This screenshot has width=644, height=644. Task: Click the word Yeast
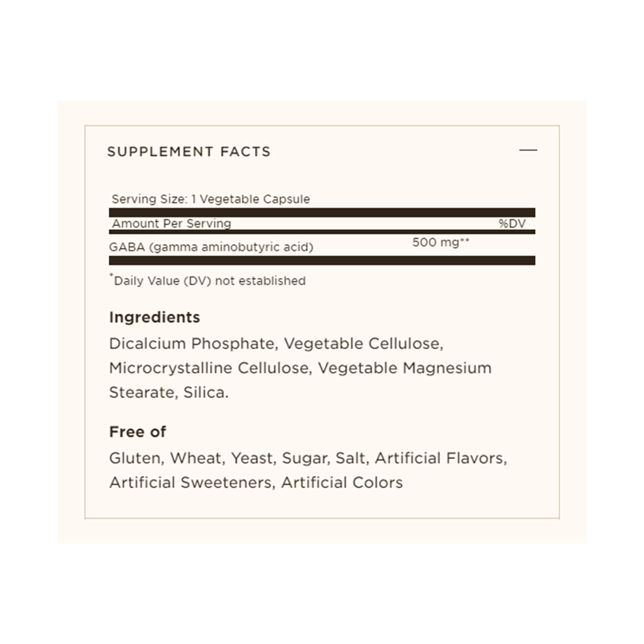click(x=252, y=458)
